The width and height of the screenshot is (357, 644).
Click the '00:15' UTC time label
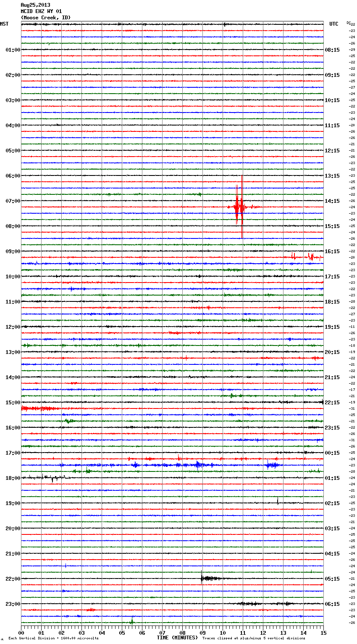[x=332, y=453]
